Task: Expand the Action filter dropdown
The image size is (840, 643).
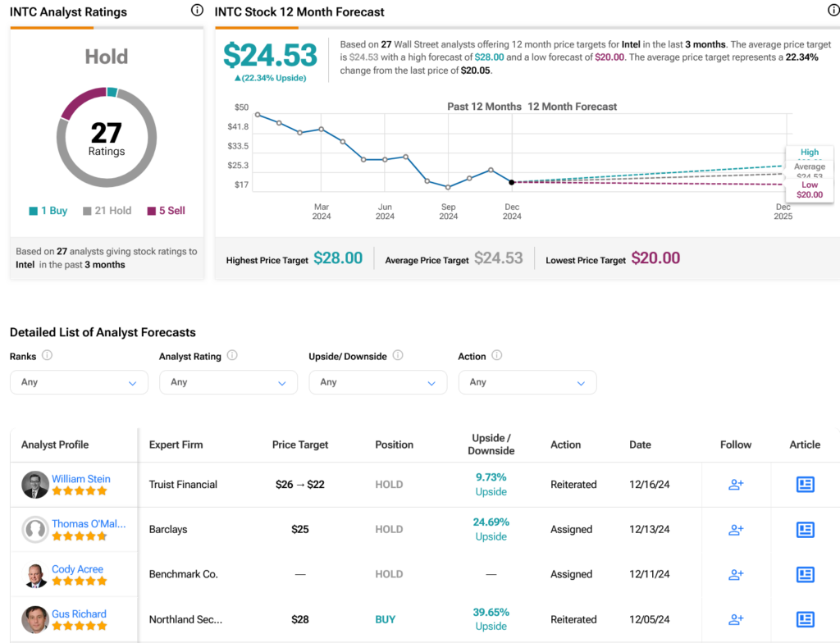Action: (x=527, y=382)
